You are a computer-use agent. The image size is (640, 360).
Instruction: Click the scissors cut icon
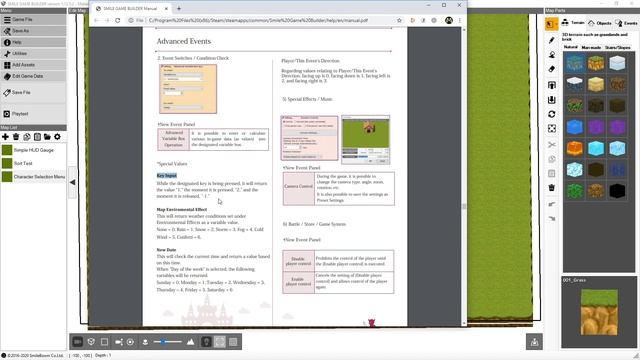coord(551,144)
